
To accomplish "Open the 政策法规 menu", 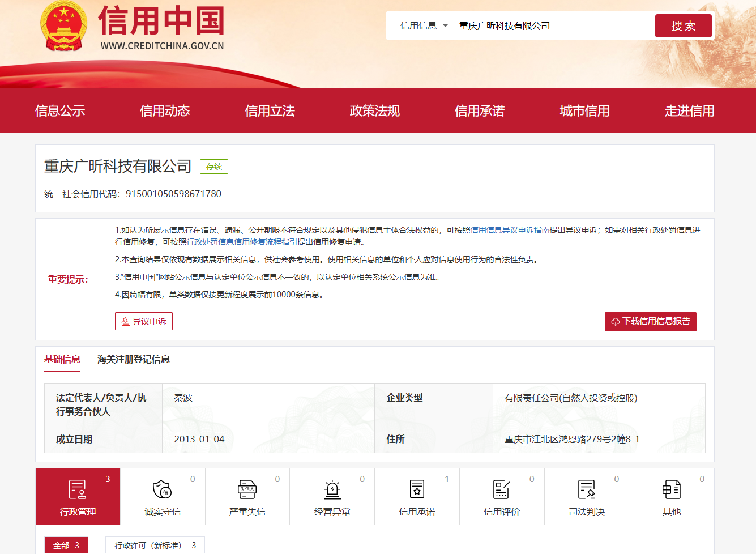I will (375, 111).
